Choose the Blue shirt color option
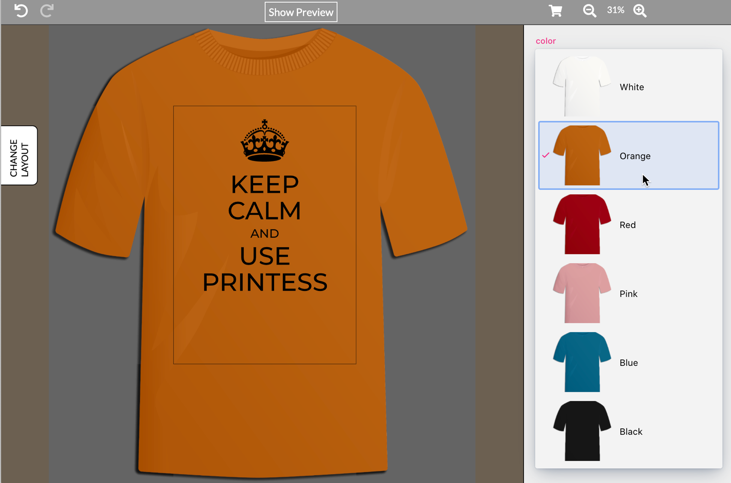 point(628,362)
